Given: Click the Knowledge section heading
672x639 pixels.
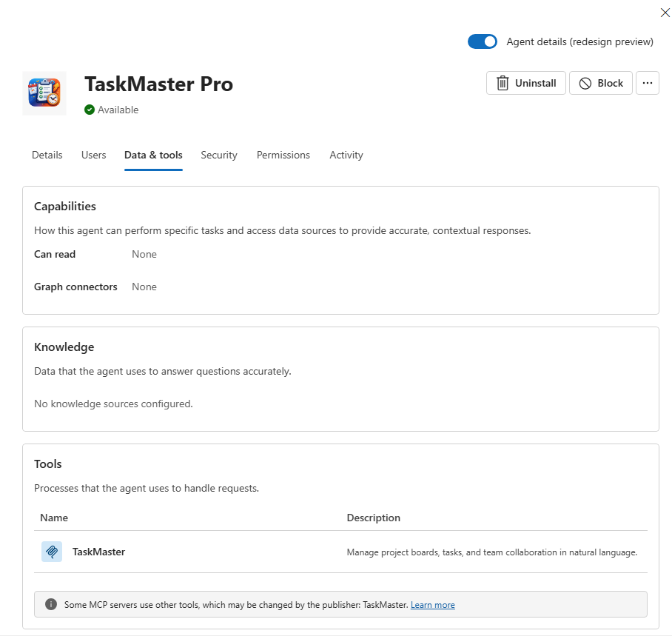Looking at the screenshot, I should [64, 347].
